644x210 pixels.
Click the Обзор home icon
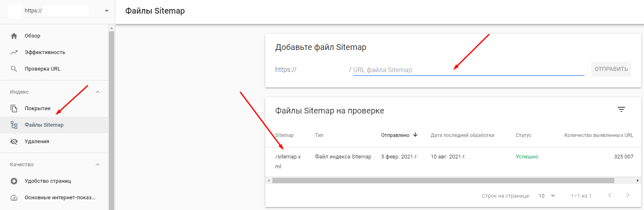[x=14, y=36]
